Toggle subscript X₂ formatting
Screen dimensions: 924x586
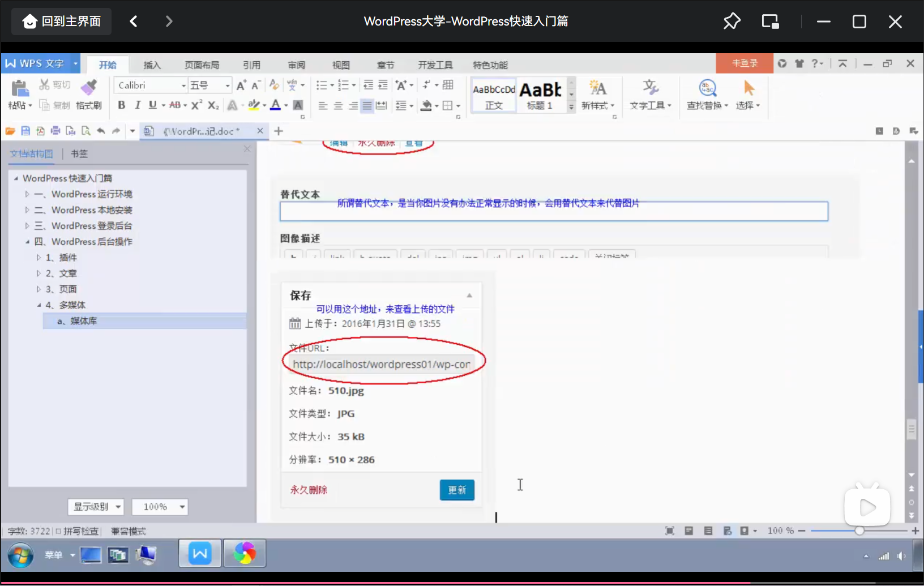(x=213, y=105)
